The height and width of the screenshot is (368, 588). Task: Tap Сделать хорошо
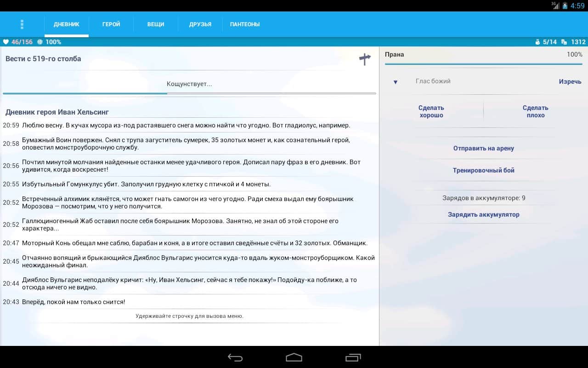pos(431,111)
